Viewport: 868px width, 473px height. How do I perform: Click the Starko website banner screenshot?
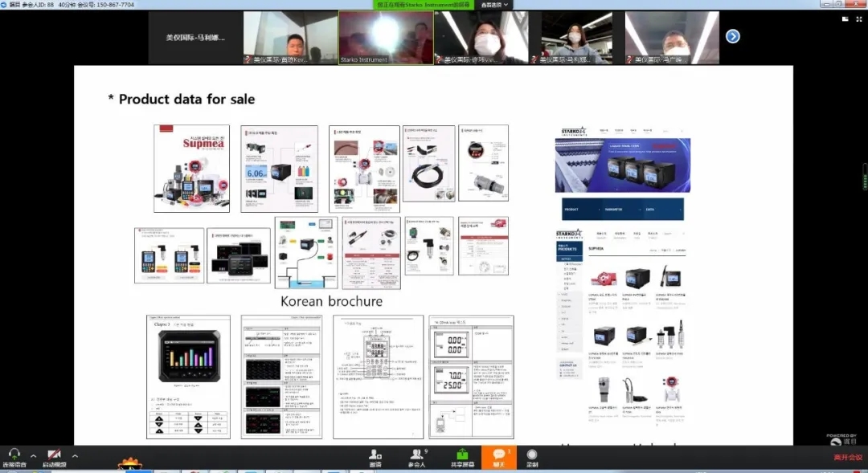(x=622, y=165)
